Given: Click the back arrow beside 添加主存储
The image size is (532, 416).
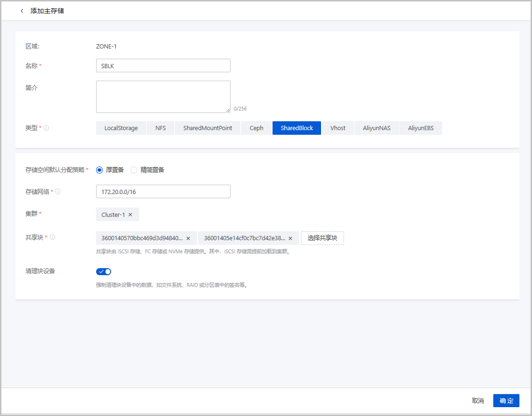Looking at the screenshot, I should tap(22, 11).
